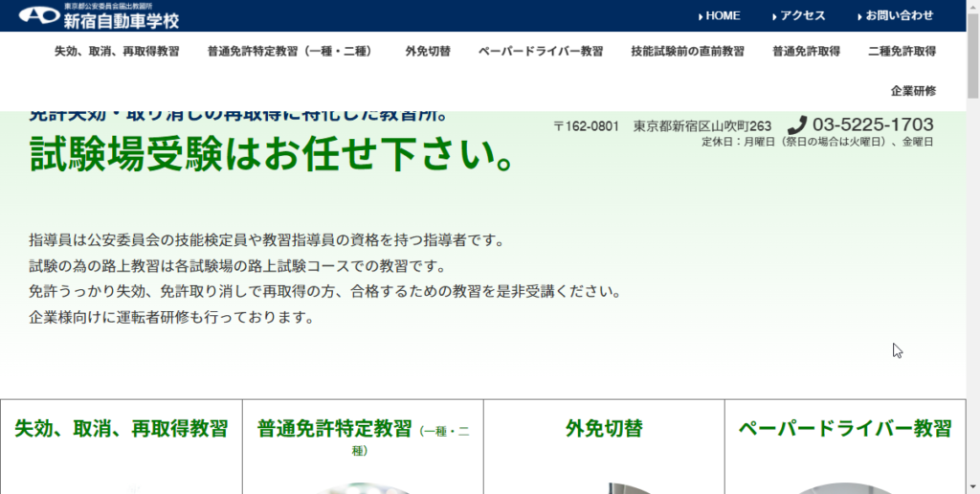Screen dimensions: 980x494
Task: Select 失効、取消、再取得教習 in top navigation menu
Action: click(x=117, y=52)
